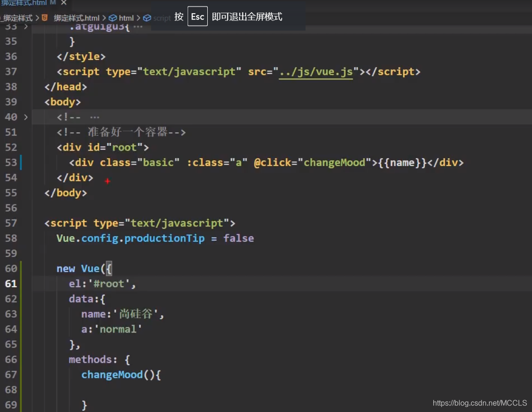Screen dimensions: 532x412
Task: Click folded ellipsis on line 40 comment
Action: click(95, 117)
